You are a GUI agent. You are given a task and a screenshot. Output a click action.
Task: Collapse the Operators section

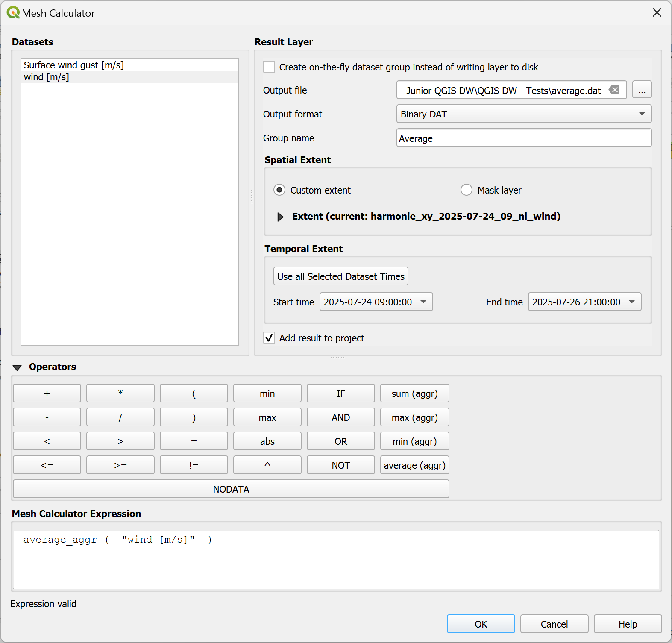click(17, 367)
